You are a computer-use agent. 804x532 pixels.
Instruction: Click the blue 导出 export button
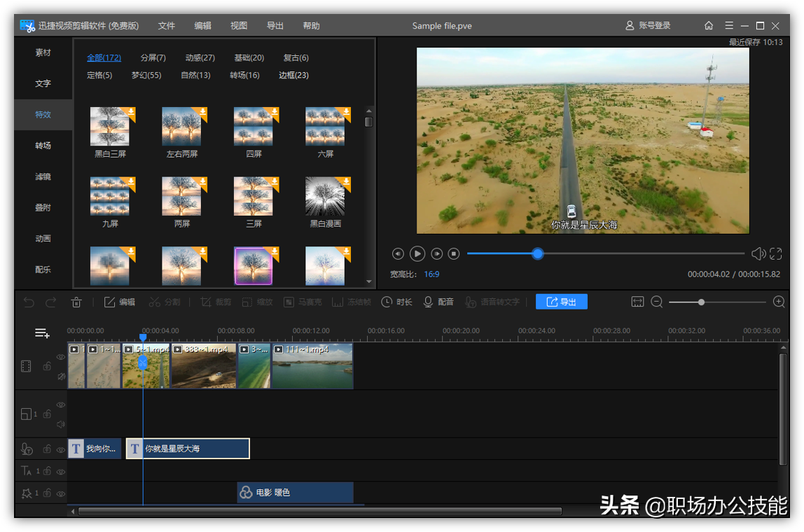click(x=561, y=302)
